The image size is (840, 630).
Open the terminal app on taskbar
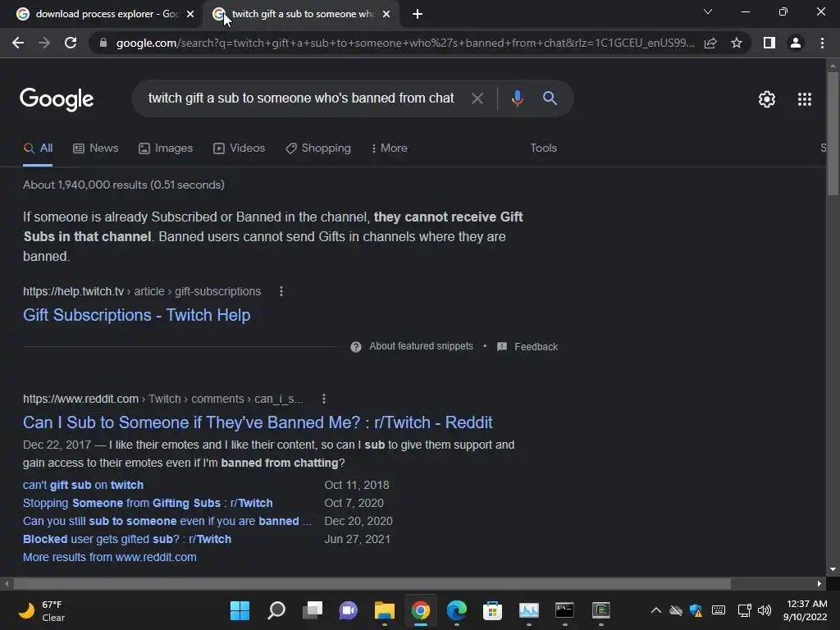pos(564,610)
